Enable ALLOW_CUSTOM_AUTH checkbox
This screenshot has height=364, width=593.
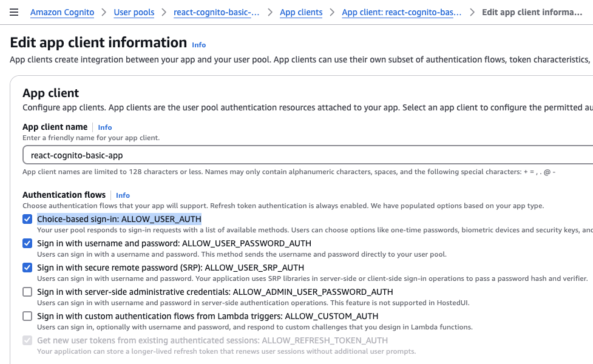(x=27, y=316)
